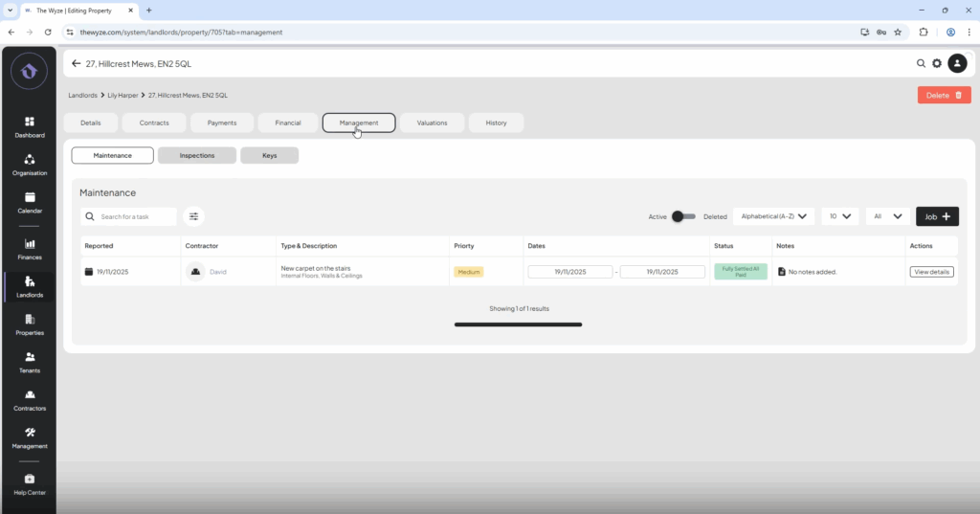980x514 pixels.
Task: Go to Organisation in the sidebar
Action: pyautogui.click(x=29, y=164)
